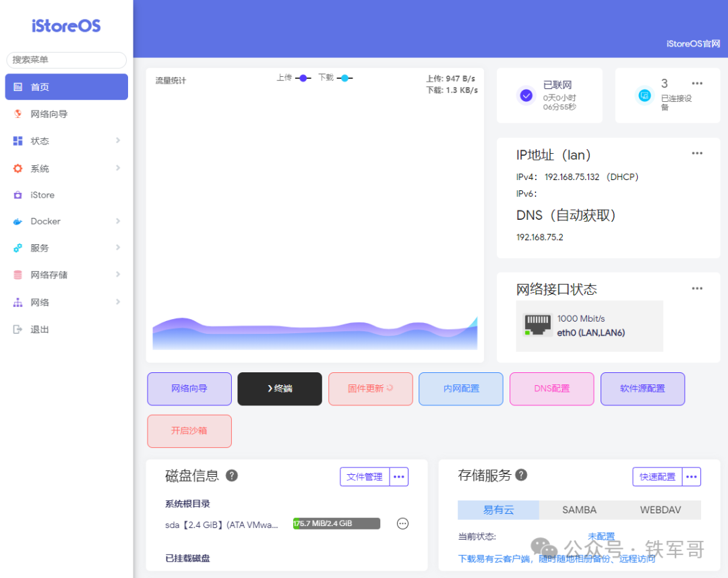The height and width of the screenshot is (578, 728).
Task: Click the connected devices icon
Action: click(644, 96)
